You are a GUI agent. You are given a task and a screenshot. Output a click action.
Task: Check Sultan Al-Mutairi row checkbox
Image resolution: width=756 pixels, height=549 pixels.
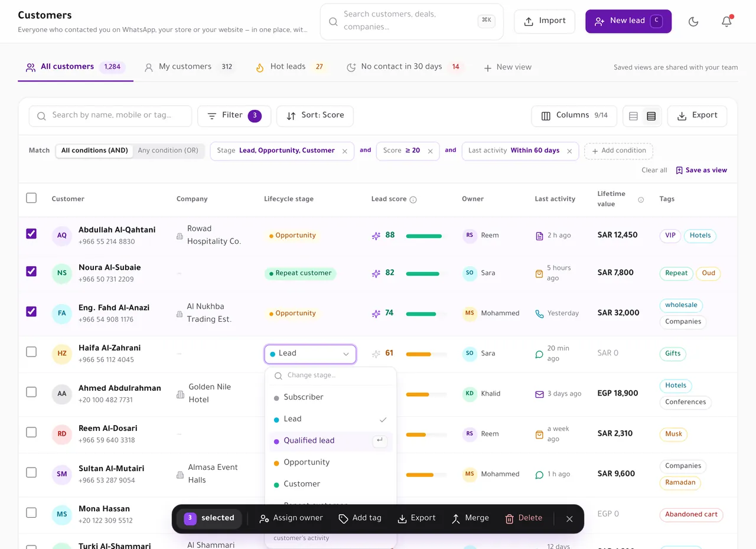31,472
